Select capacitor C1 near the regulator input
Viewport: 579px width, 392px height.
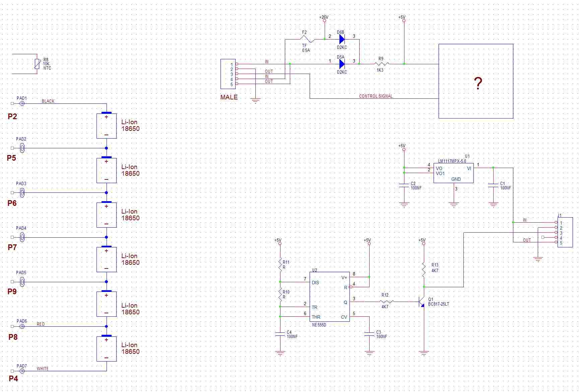pos(493,185)
